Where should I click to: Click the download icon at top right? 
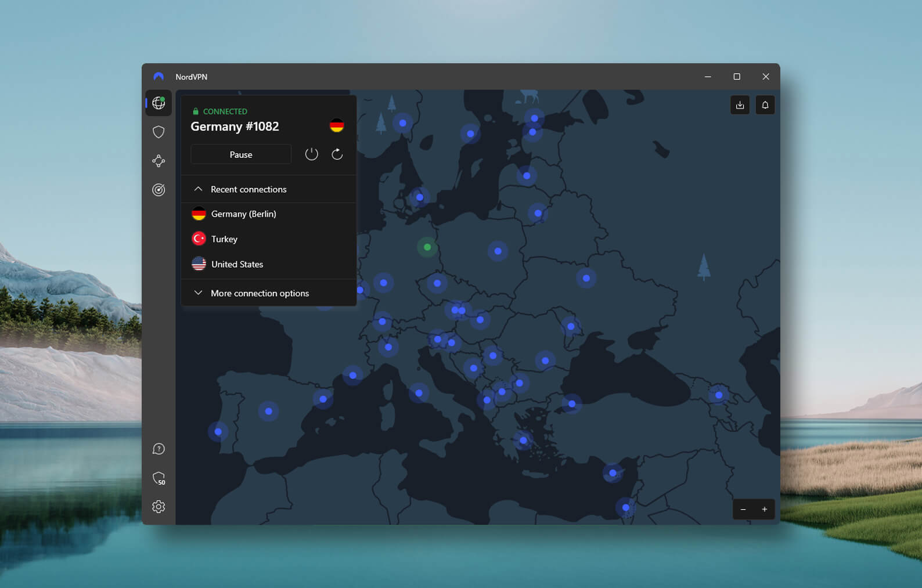point(740,105)
